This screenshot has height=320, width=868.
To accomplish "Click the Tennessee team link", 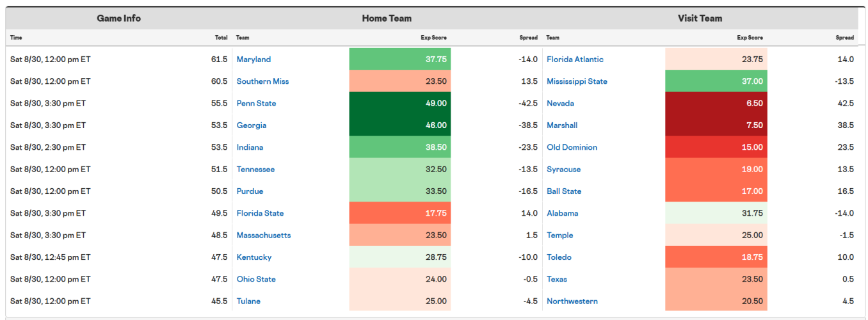I will click(255, 169).
